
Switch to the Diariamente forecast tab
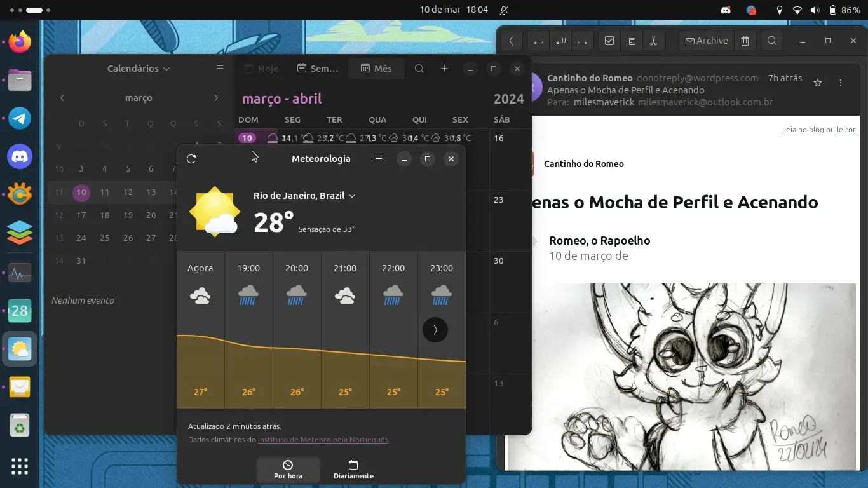tap(353, 470)
